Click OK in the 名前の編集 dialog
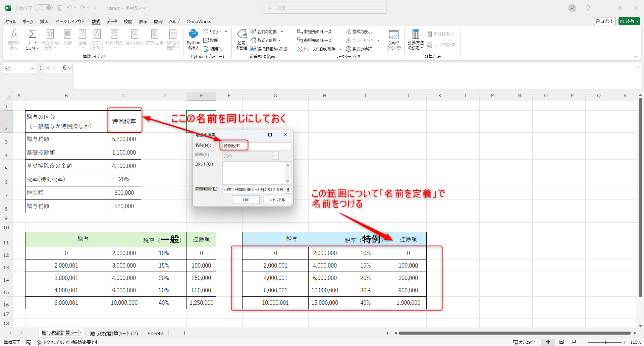 click(x=246, y=200)
